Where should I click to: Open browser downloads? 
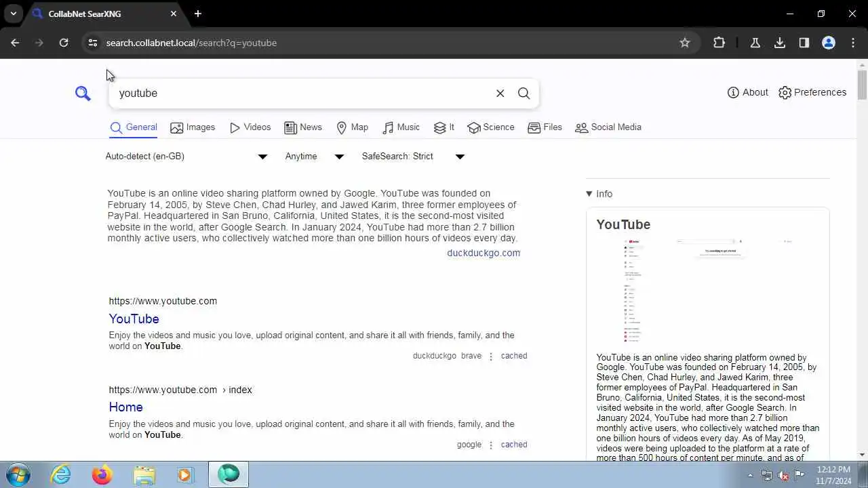tap(780, 43)
